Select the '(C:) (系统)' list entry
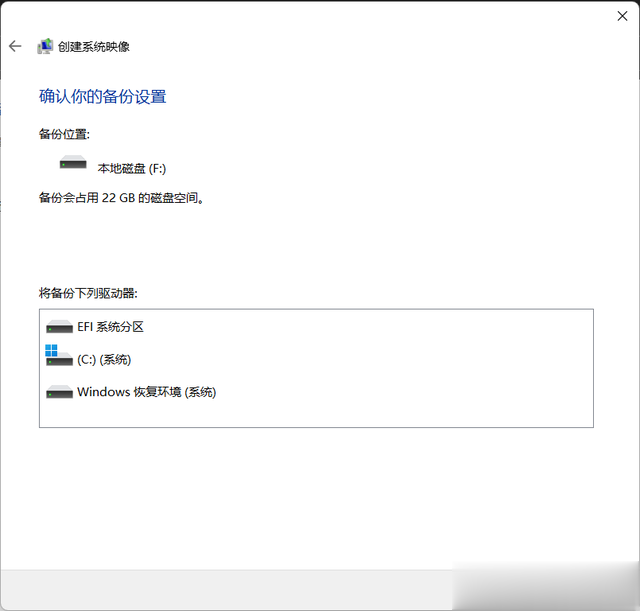Viewport: 640px width, 611px height. coord(104,360)
